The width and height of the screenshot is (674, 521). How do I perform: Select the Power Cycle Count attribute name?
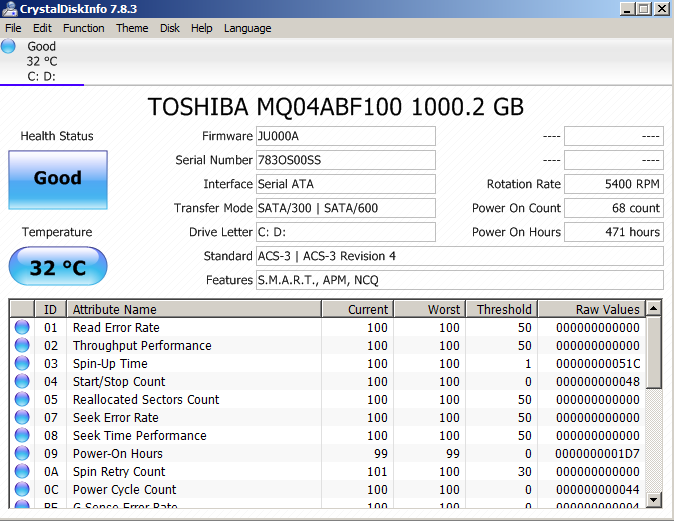[x=125, y=490]
